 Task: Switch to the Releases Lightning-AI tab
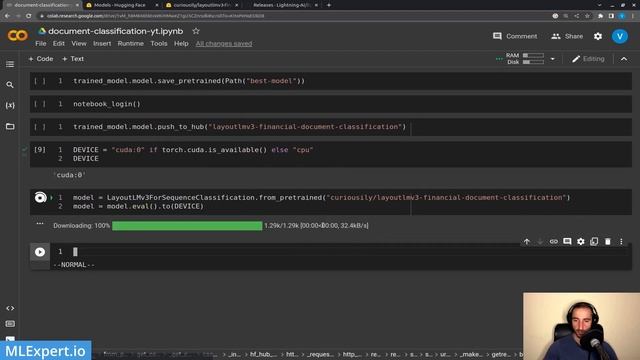click(x=281, y=5)
